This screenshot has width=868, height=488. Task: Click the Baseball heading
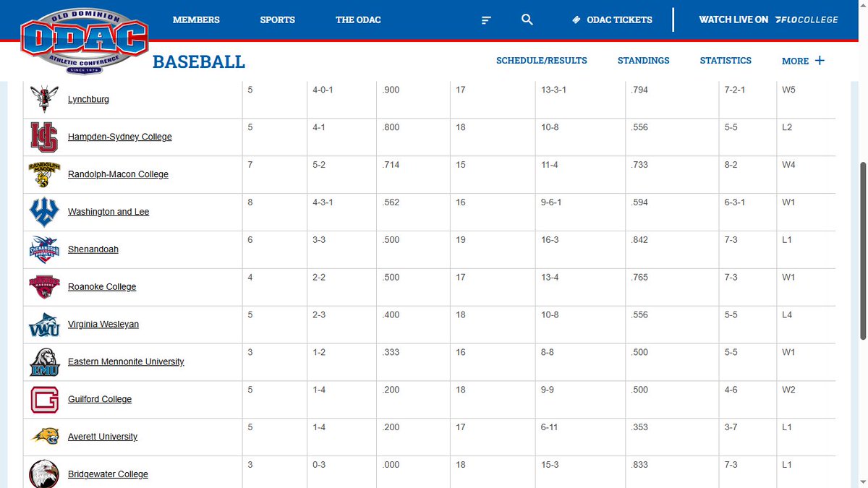click(199, 61)
